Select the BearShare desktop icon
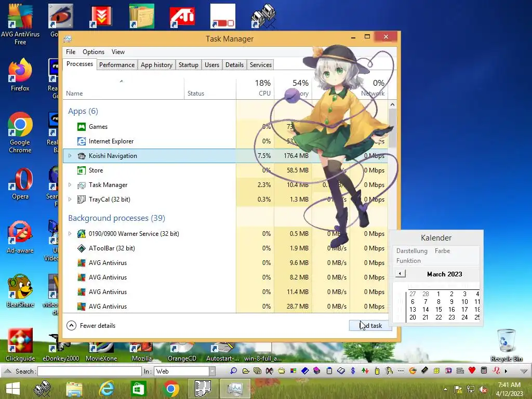532x399 pixels. pyautogui.click(x=20, y=291)
